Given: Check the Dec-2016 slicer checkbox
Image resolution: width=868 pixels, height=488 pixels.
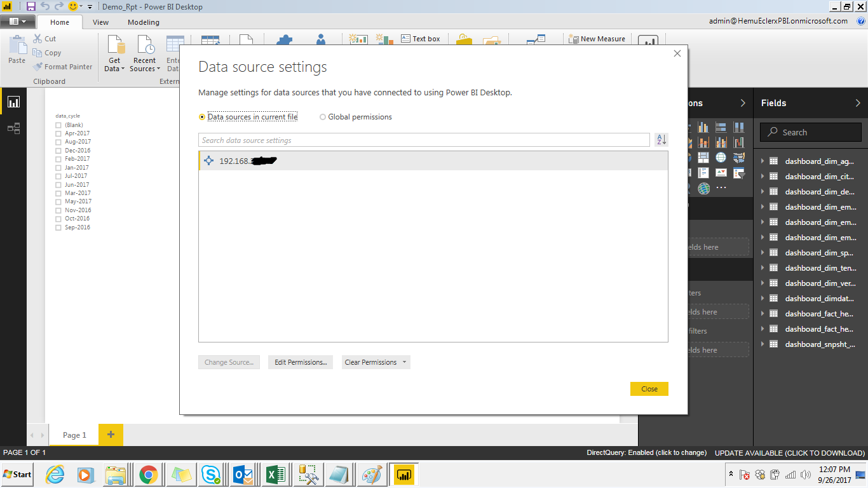Looking at the screenshot, I should pos(58,151).
